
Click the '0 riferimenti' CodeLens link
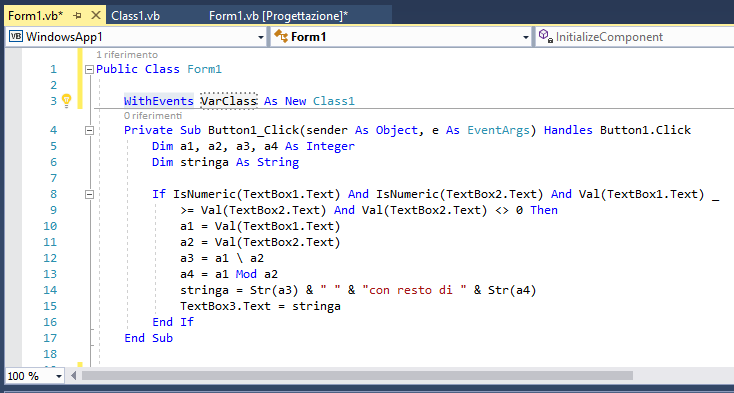(x=153, y=115)
